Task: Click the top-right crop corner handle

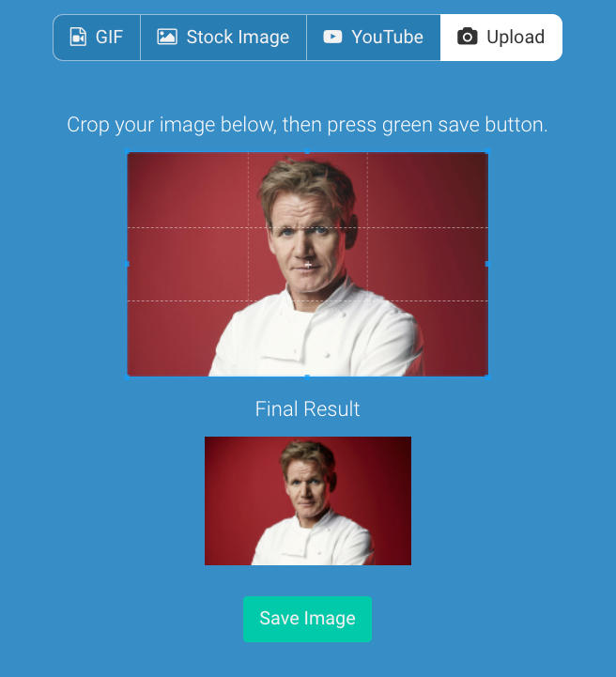Action: coord(487,151)
